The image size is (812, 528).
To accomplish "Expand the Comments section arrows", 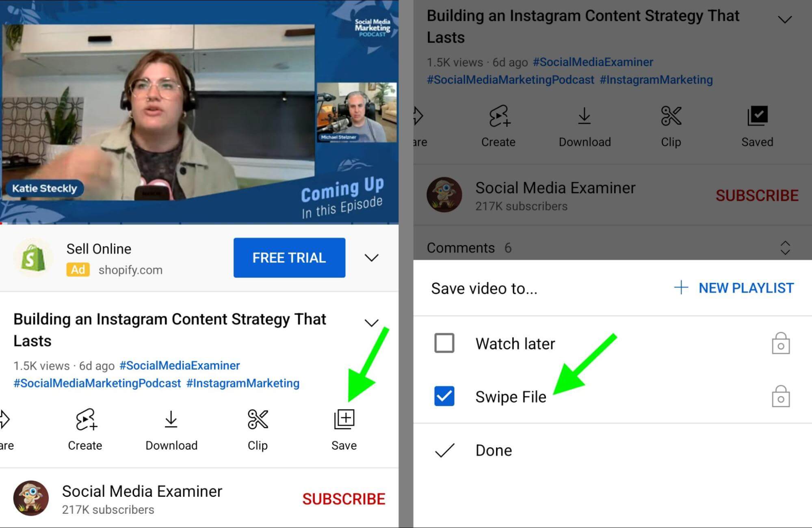I will pos(785,248).
